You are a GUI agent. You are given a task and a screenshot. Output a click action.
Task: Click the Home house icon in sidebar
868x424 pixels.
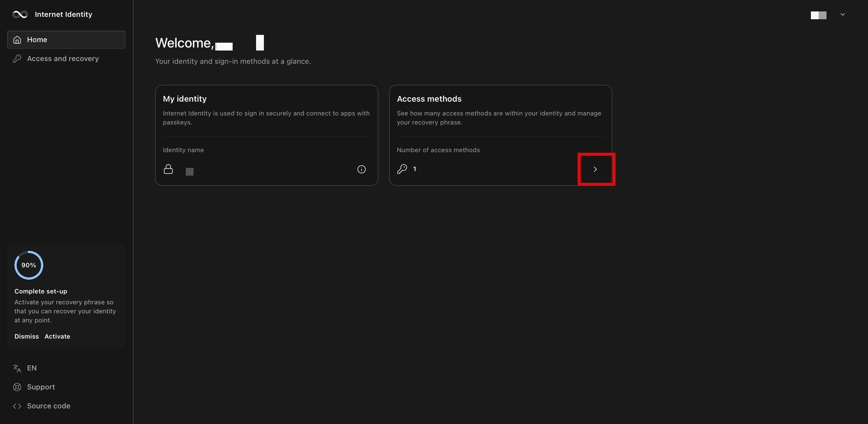coord(17,40)
